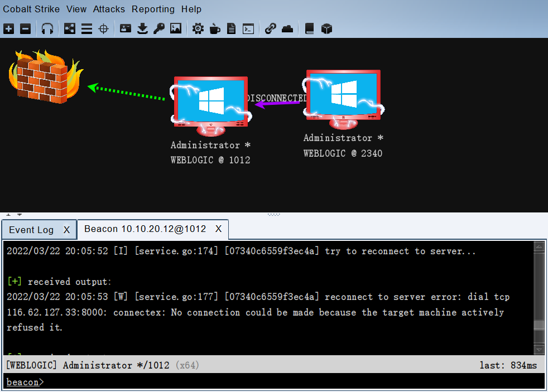
Task: Switch to session table view icon
Action: (86, 28)
